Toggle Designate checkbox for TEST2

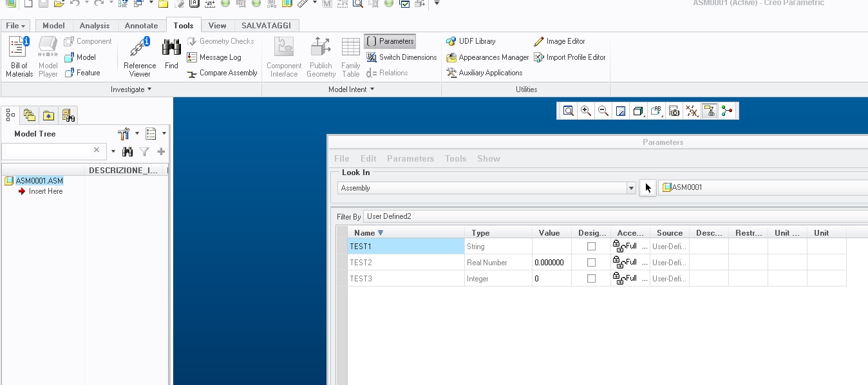591,263
